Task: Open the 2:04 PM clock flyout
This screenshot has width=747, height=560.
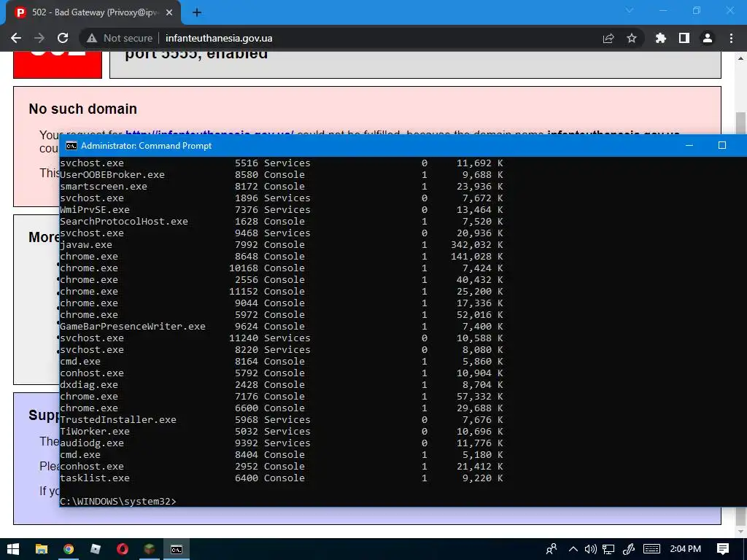Action: 686,549
